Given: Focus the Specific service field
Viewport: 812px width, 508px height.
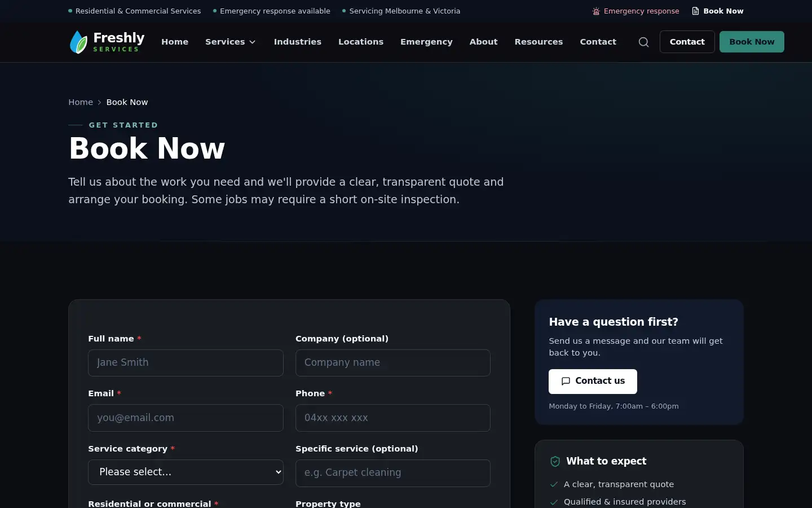Looking at the screenshot, I should coord(393,473).
